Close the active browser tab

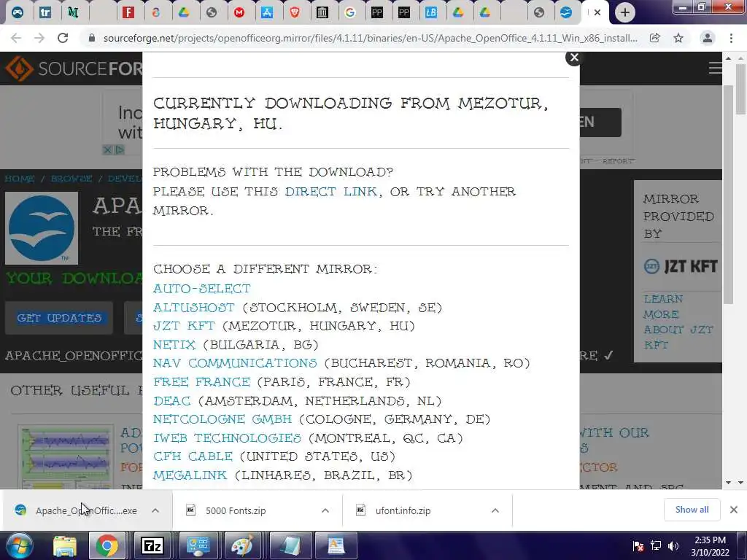(597, 13)
